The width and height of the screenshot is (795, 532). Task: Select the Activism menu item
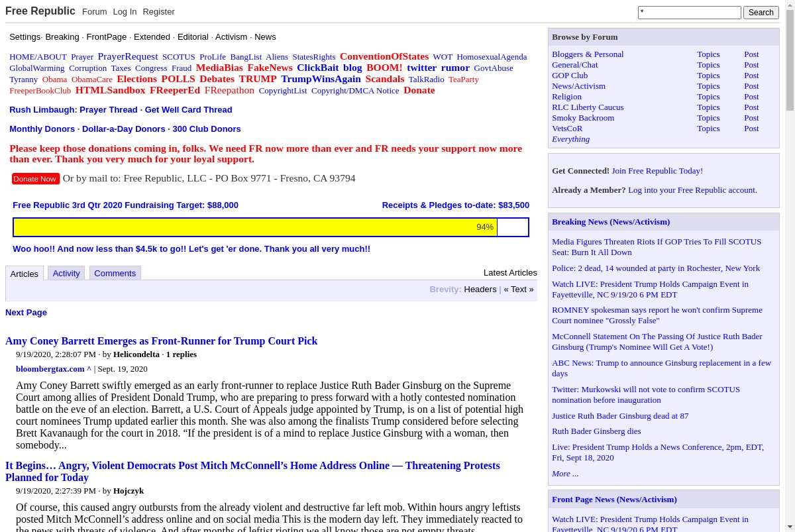pyautogui.click(x=231, y=37)
